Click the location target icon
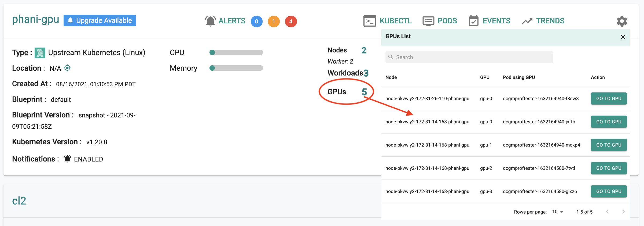644x226 pixels. coord(67,68)
